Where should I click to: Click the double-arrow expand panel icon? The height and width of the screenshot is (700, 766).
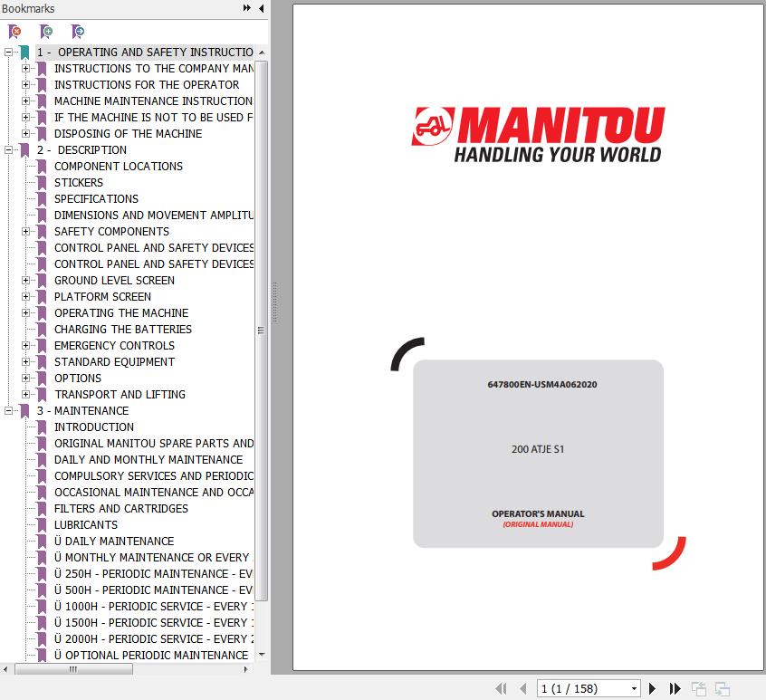coord(246,8)
